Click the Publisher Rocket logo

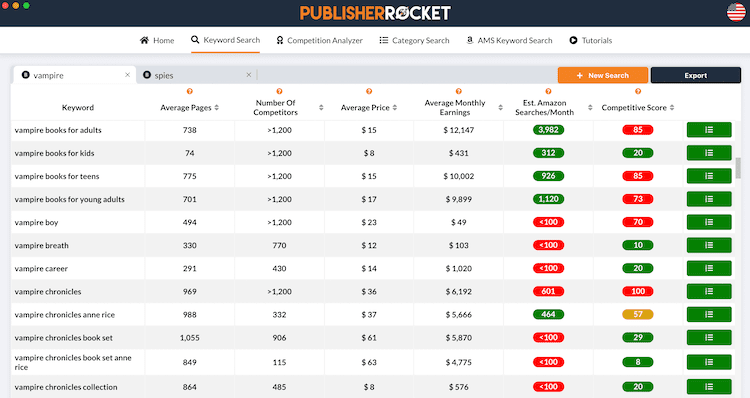[x=375, y=13]
